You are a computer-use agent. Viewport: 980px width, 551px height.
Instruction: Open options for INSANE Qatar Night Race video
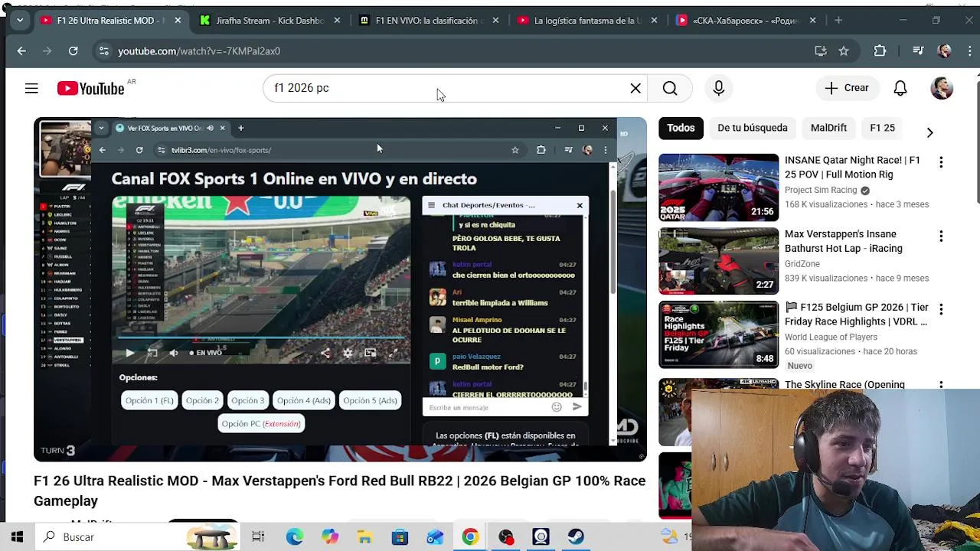click(x=941, y=162)
